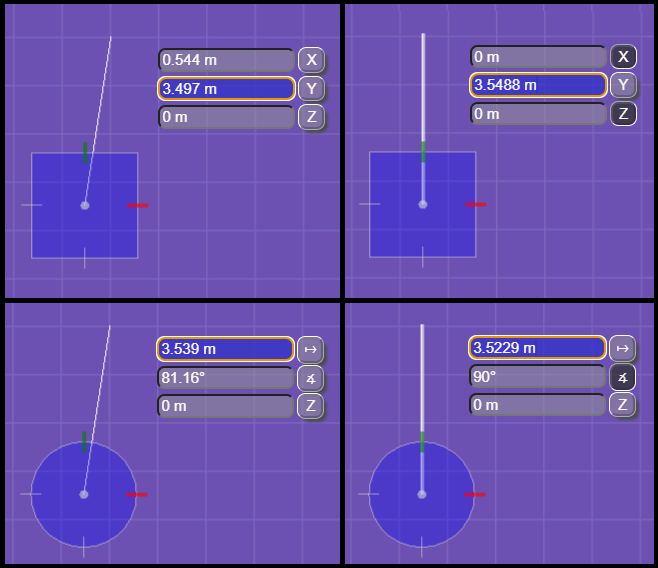Screen dimensions: 658x568
Task: Click the origin point in top-left square
Action: click(x=85, y=206)
